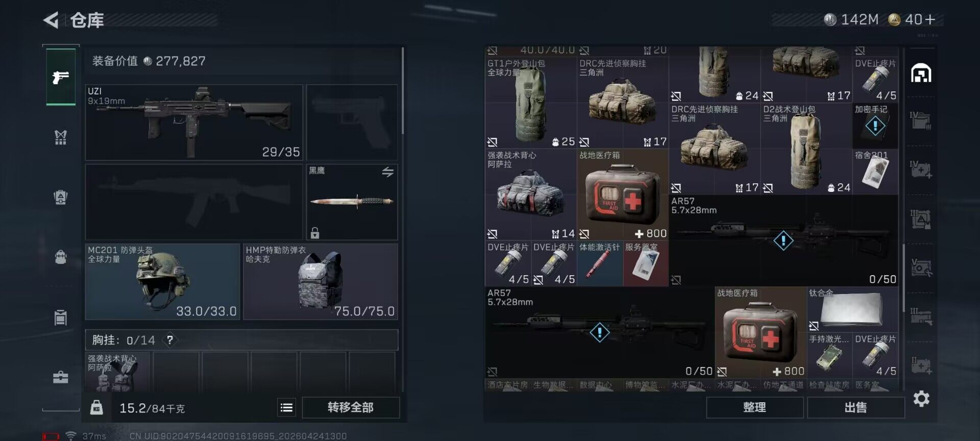The image size is (980, 441).
Task: Select the pistol weapons category tab
Action: pos(61,77)
